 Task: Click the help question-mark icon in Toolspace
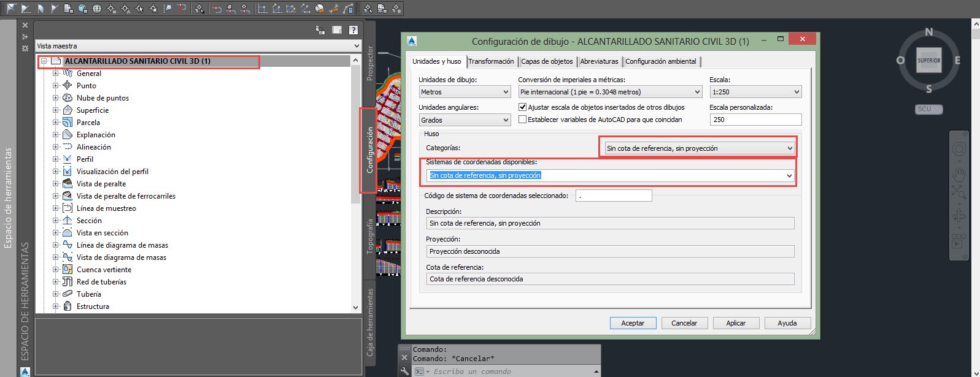point(353,30)
